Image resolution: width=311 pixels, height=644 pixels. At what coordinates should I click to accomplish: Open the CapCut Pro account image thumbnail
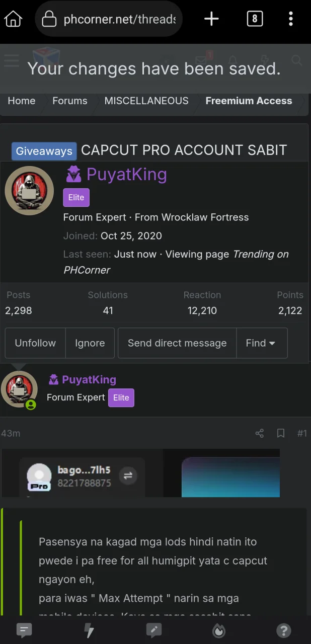(x=140, y=473)
